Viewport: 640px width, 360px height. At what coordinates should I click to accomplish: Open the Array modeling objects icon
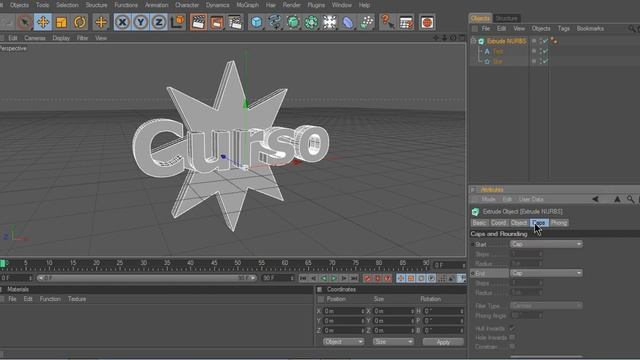(311, 22)
